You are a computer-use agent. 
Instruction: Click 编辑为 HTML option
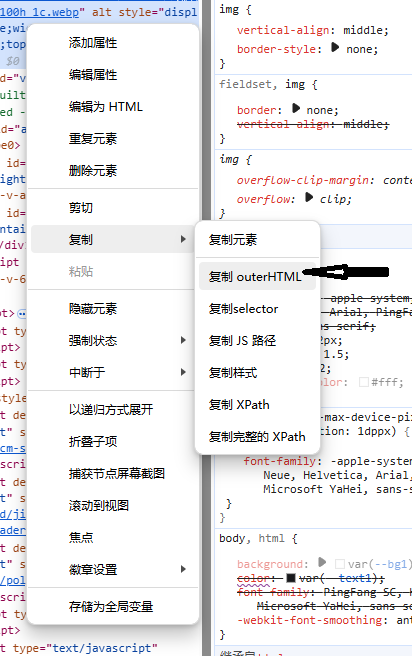click(x=113, y=107)
